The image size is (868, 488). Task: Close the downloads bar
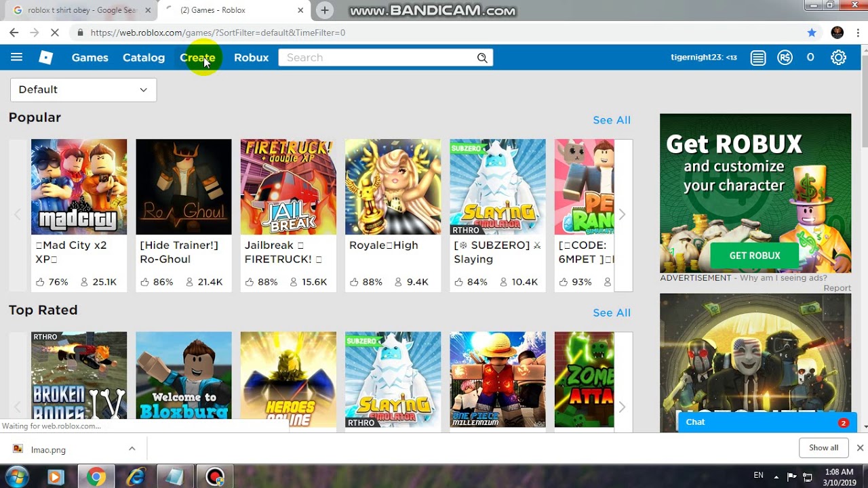(x=860, y=447)
